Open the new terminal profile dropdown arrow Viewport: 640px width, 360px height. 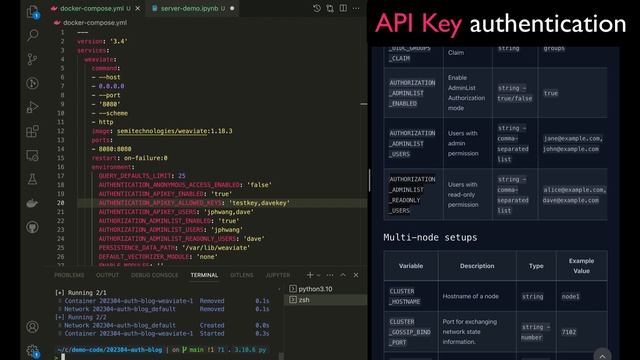click(319, 275)
